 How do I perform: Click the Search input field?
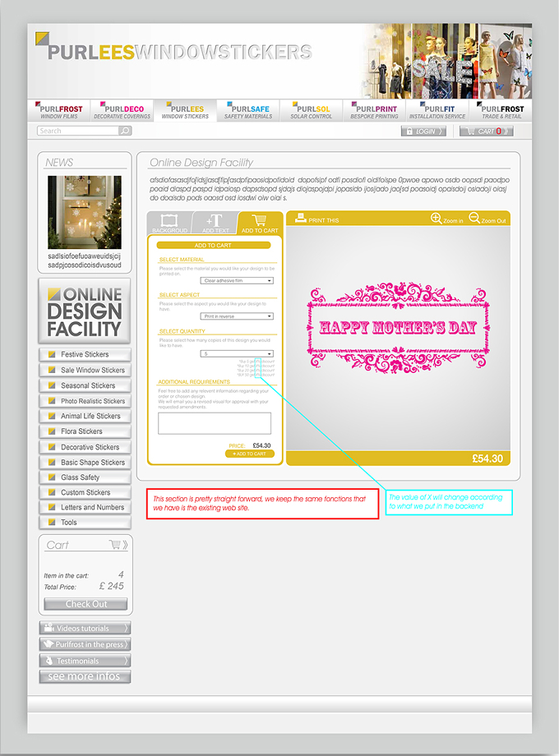point(78,131)
